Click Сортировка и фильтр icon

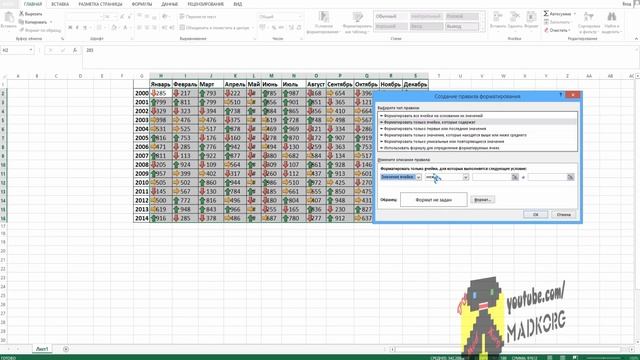point(589,17)
